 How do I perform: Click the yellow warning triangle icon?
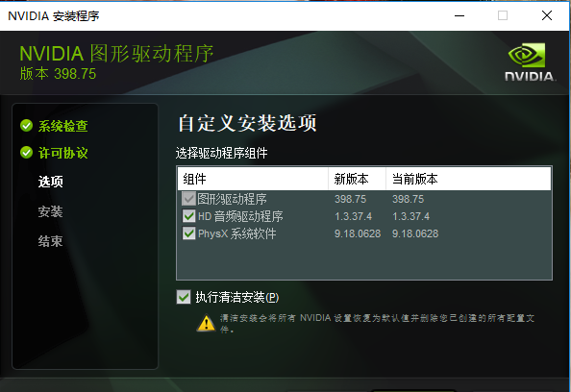point(206,323)
